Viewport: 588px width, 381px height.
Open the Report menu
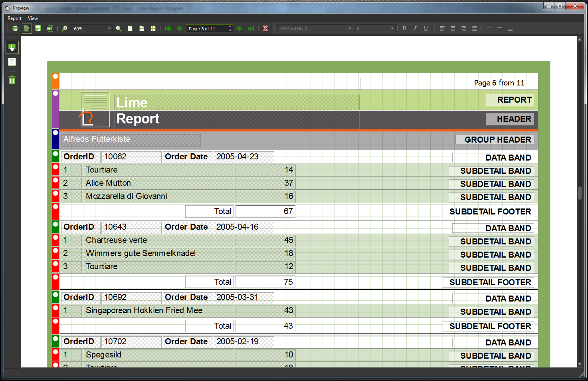pyautogui.click(x=15, y=18)
